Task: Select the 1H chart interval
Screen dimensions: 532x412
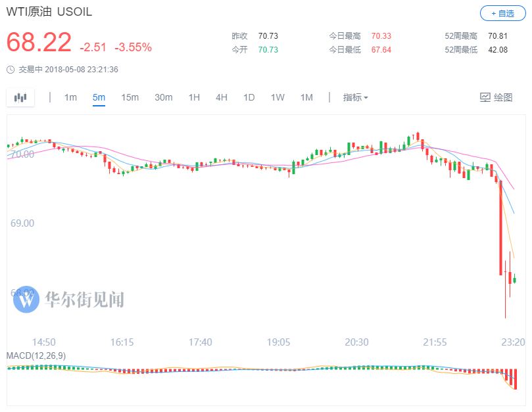Action: pyautogui.click(x=194, y=97)
